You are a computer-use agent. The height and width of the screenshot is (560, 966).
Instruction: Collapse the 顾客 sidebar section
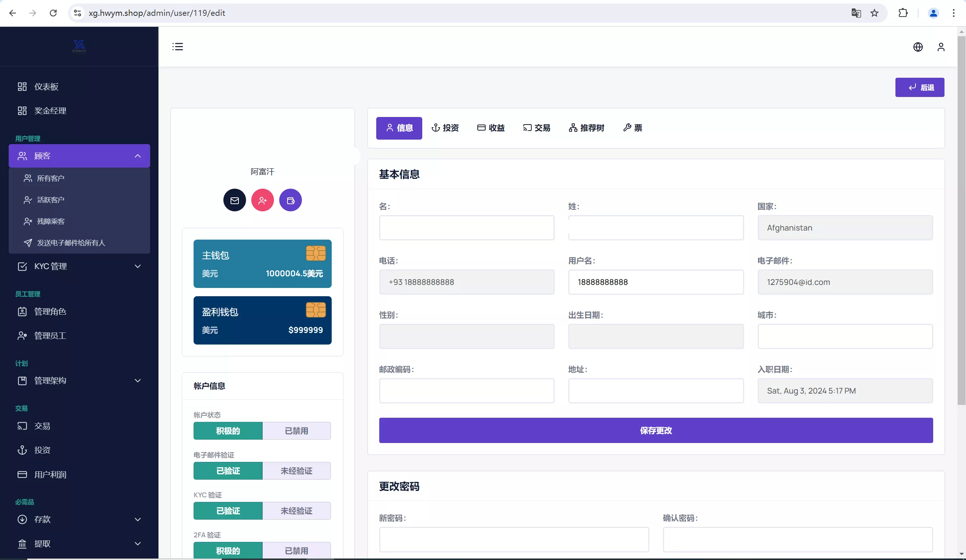click(x=79, y=156)
